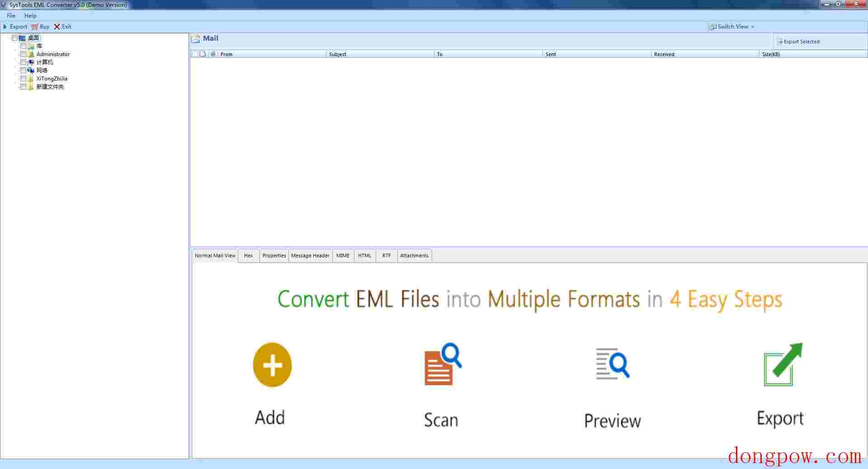
Task: Select the XiTongZhiJia tree item
Action: click(52, 79)
